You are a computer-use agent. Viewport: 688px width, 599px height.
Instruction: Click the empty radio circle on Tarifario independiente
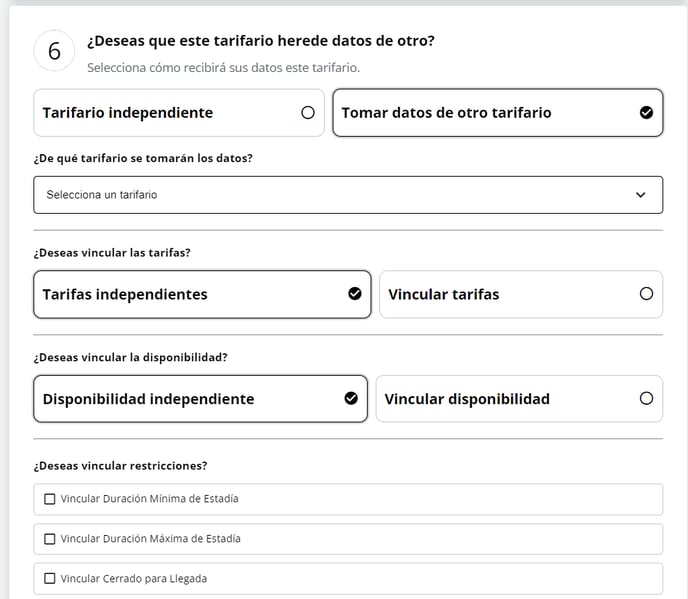tap(308, 113)
